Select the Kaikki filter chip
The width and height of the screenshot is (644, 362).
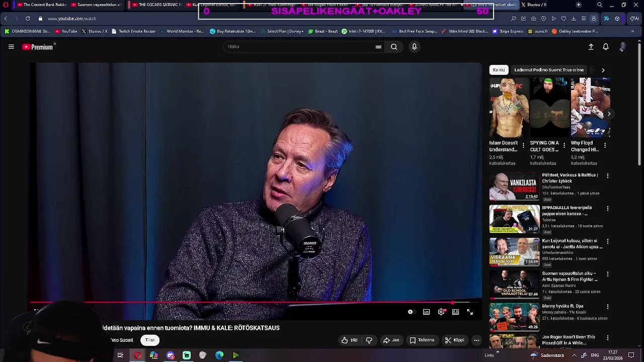pos(499,70)
